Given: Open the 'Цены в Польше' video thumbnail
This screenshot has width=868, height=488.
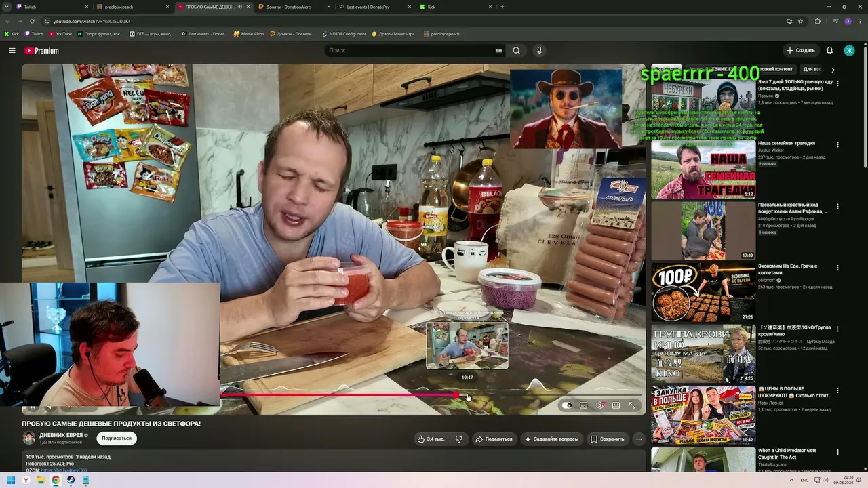Looking at the screenshot, I should point(703,415).
